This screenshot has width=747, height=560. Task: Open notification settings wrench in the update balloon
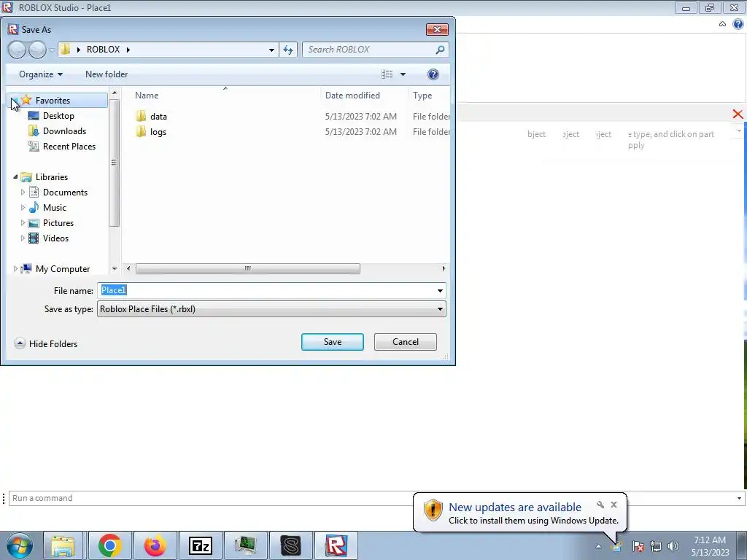600,505
